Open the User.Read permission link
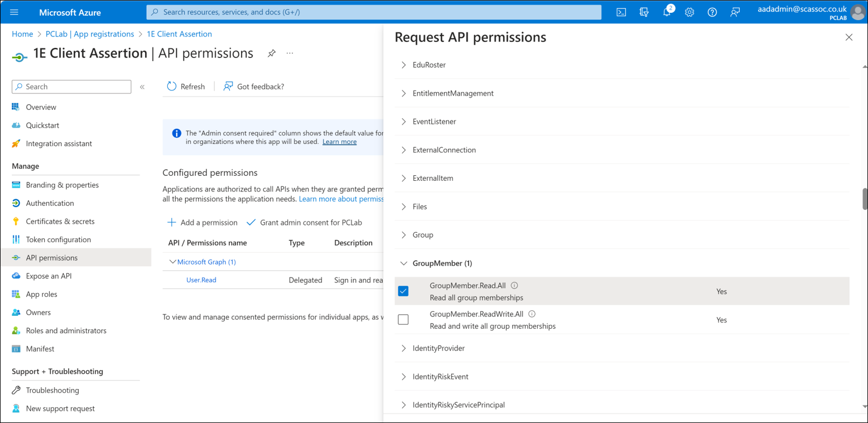Image resolution: width=868 pixels, height=423 pixels. (201, 280)
